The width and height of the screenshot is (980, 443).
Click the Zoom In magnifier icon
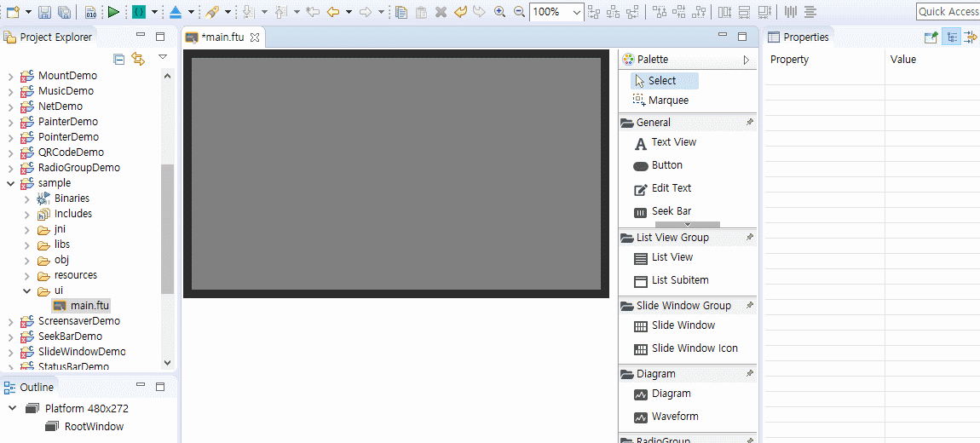click(x=499, y=11)
